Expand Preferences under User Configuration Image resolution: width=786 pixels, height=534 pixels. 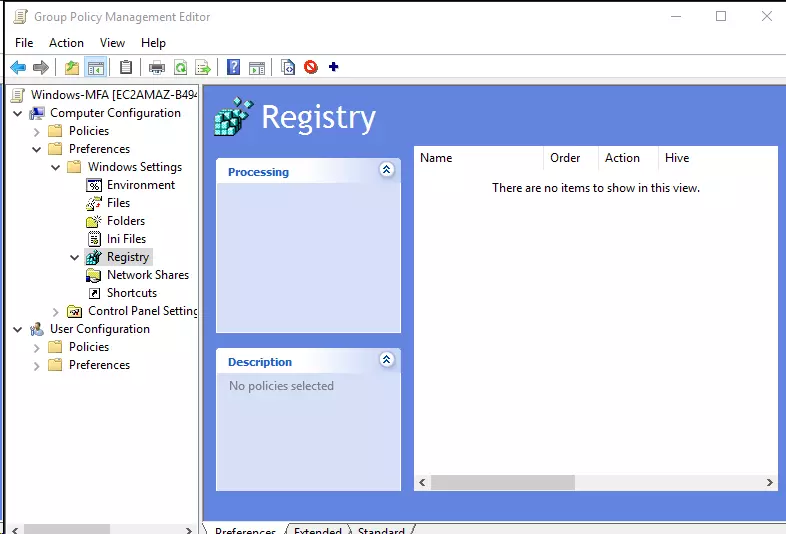pos(37,366)
